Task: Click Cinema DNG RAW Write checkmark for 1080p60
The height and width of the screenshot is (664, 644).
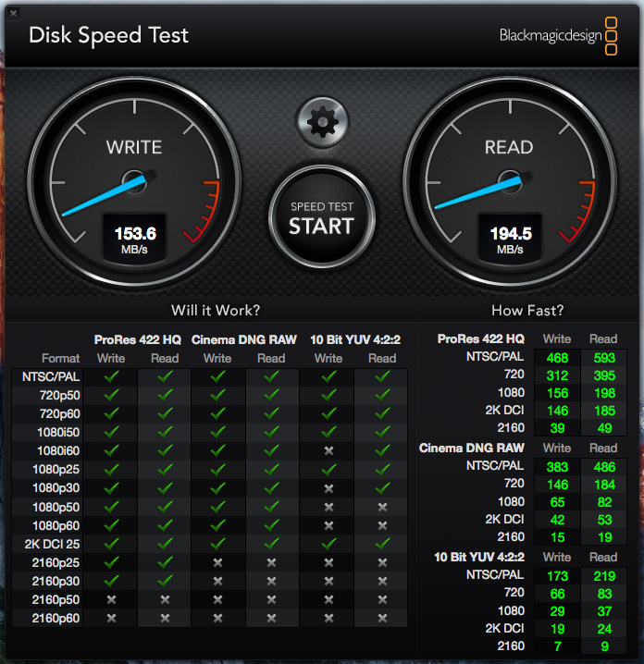Action: click(x=217, y=525)
